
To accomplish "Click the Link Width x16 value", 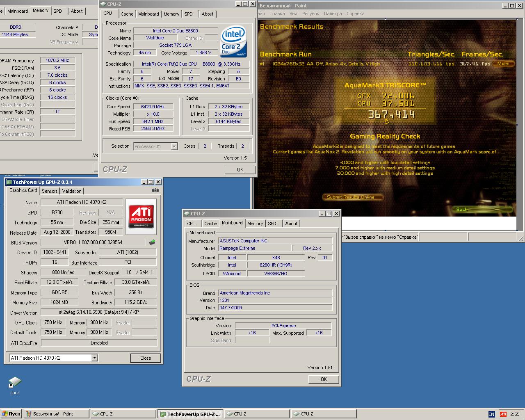I will (252, 333).
